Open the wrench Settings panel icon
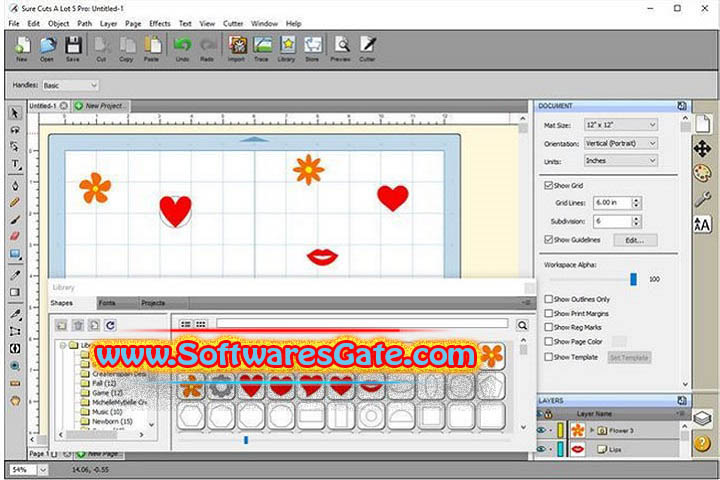Screen dimensions: 720x480 tap(702, 199)
